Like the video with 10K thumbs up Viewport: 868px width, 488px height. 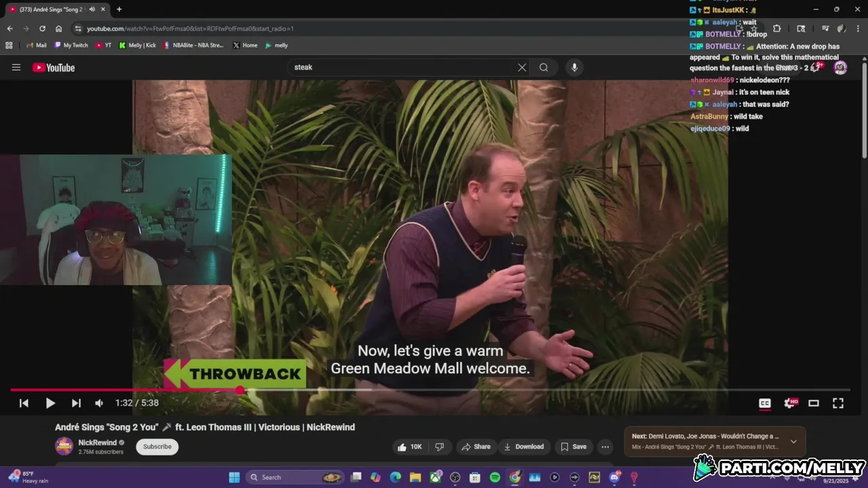(410, 447)
